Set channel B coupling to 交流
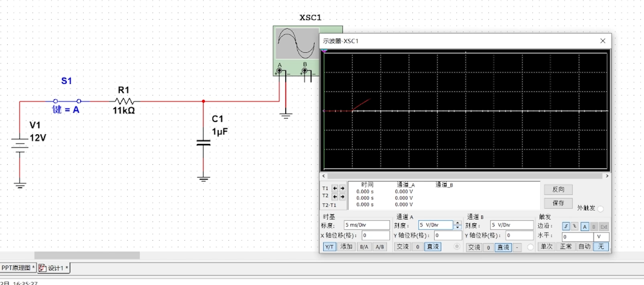 pyautogui.click(x=474, y=247)
